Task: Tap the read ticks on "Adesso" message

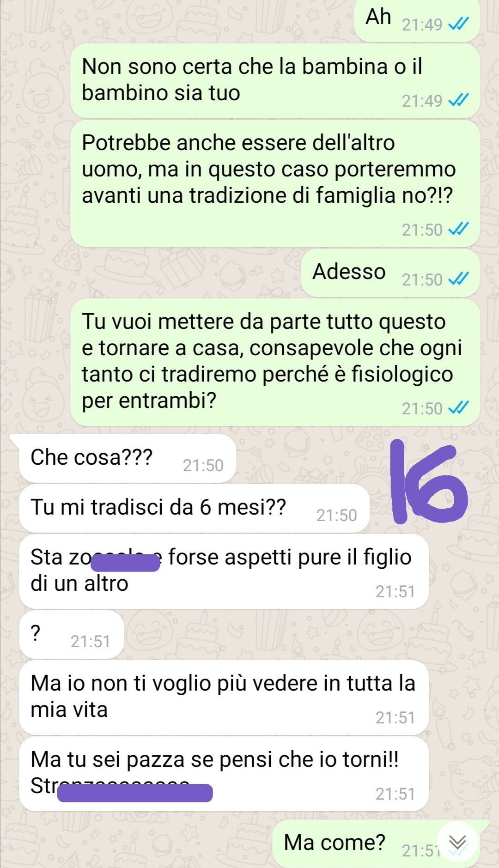Action: (x=458, y=279)
